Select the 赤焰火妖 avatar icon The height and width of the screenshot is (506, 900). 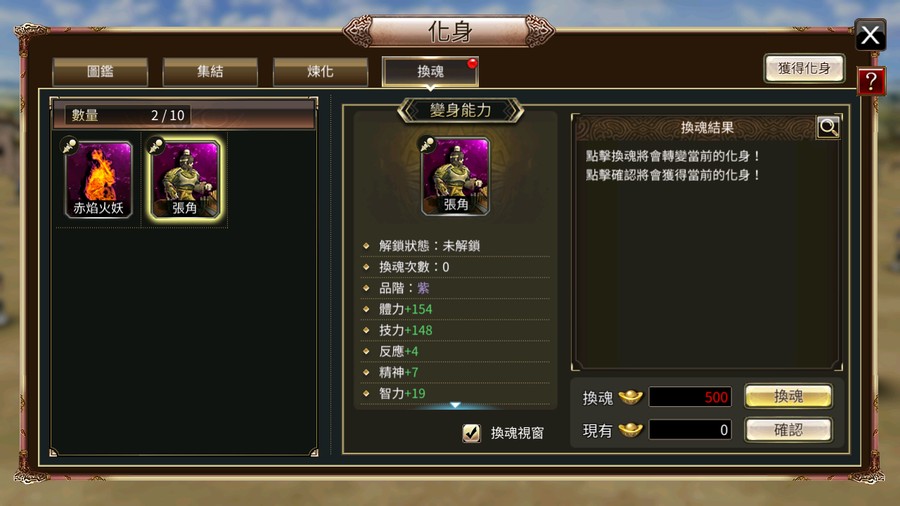click(98, 179)
